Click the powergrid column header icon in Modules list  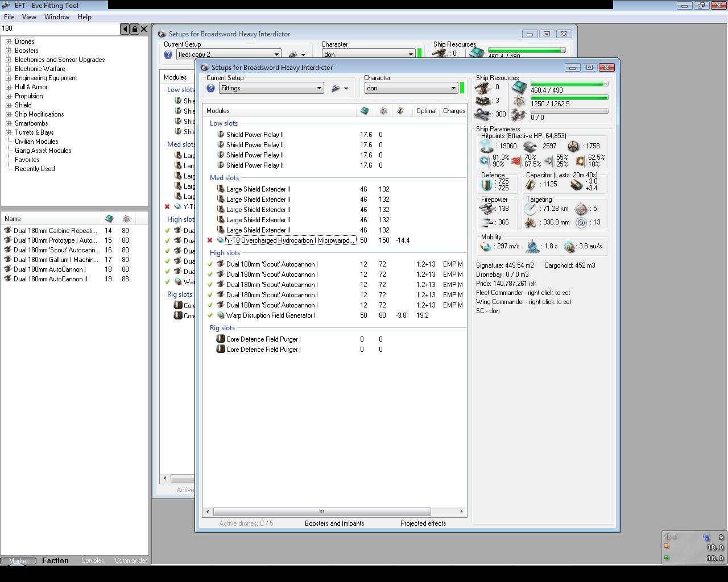(x=383, y=111)
